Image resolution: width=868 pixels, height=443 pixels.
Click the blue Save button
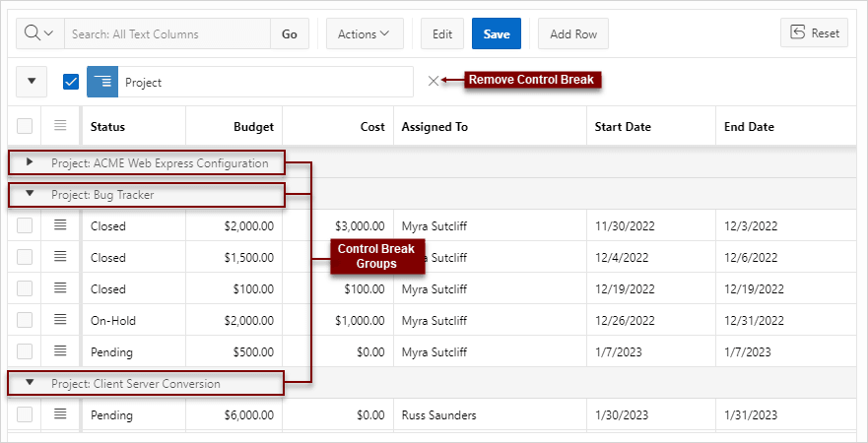click(x=496, y=33)
